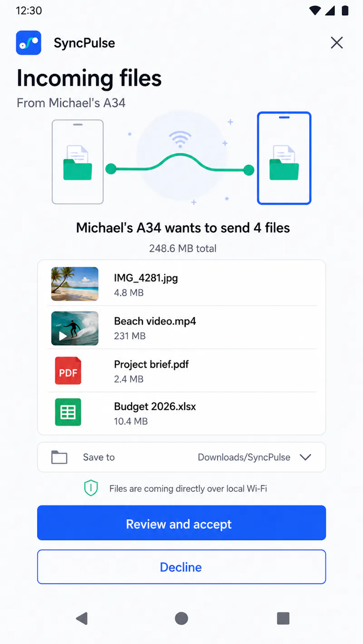Tap the green shield security icon
This screenshot has width=363, height=644.
coord(91,488)
